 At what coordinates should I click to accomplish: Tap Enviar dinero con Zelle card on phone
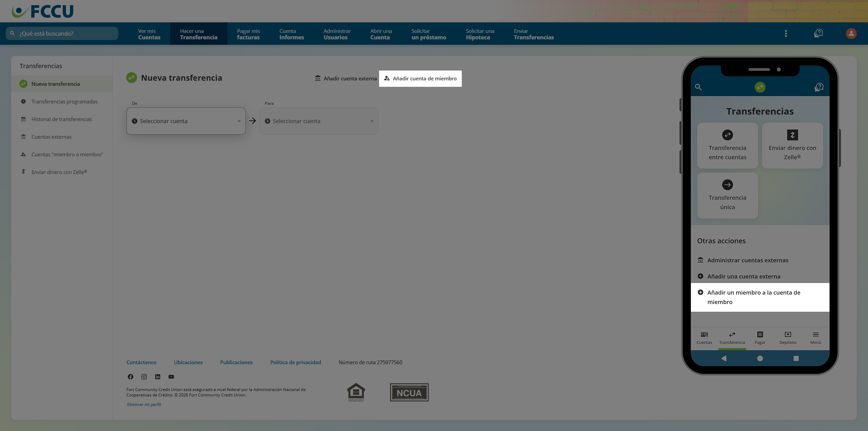tap(792, 145)
